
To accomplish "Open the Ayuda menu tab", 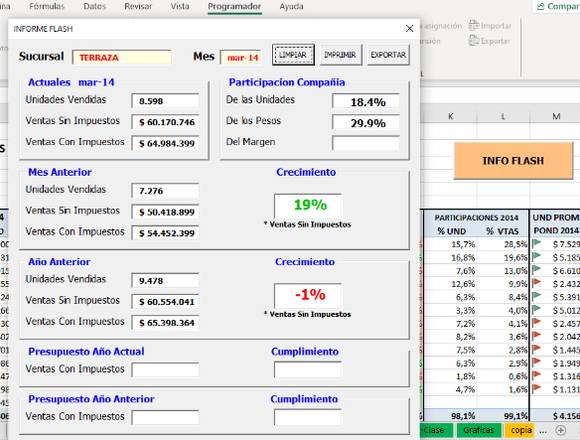I will (x=291, y=6).
